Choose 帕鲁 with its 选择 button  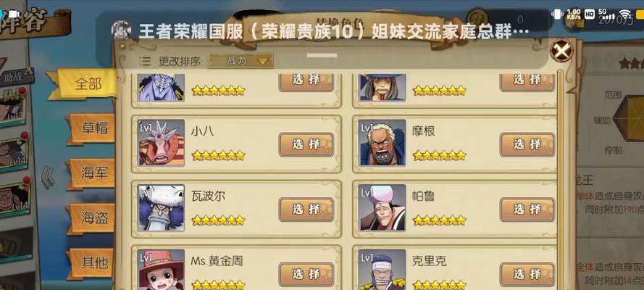point(527,209)
